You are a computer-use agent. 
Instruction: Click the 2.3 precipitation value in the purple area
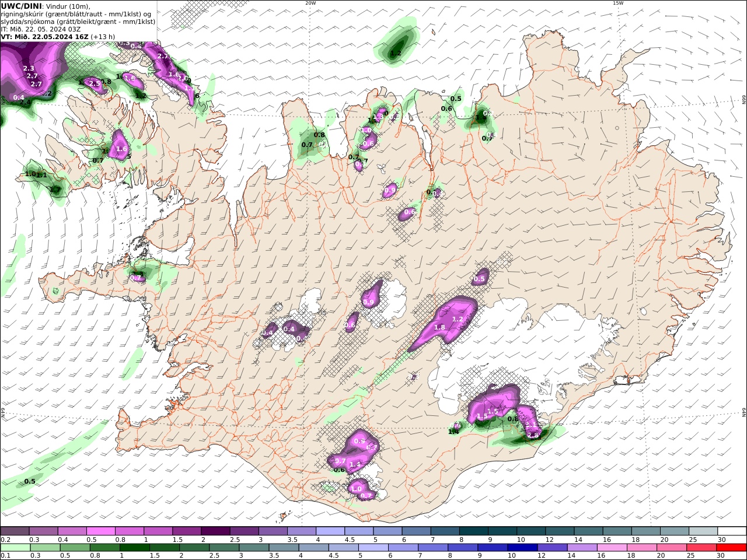tap(29, 68)
